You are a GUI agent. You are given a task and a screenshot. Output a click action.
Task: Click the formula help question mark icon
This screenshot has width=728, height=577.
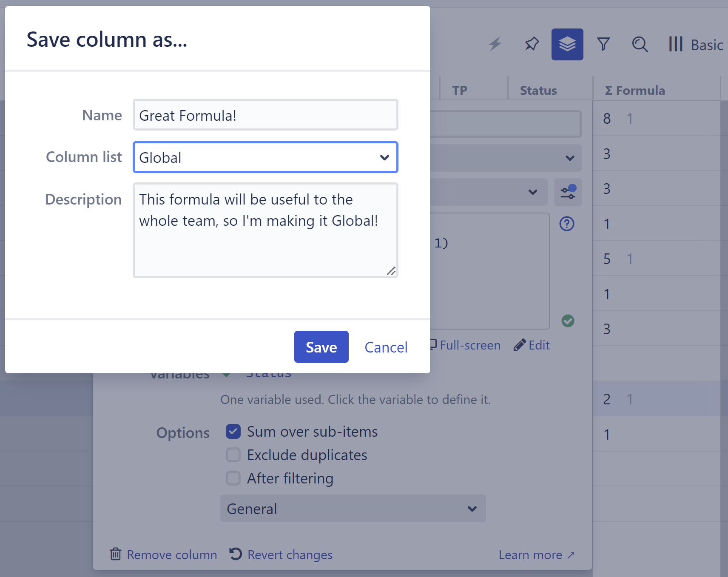pyautogui.click(x=567, y=224)
